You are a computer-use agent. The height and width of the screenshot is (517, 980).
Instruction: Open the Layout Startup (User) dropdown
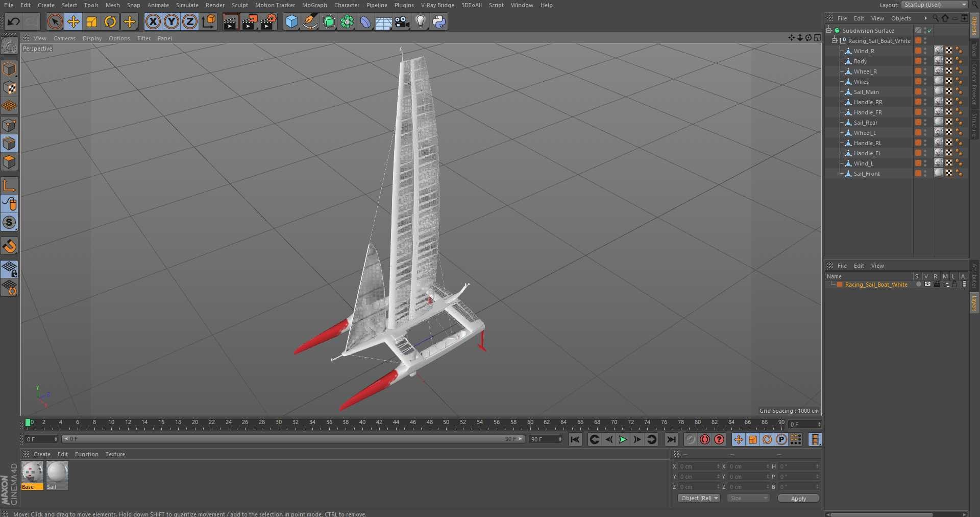coord(934,5)
